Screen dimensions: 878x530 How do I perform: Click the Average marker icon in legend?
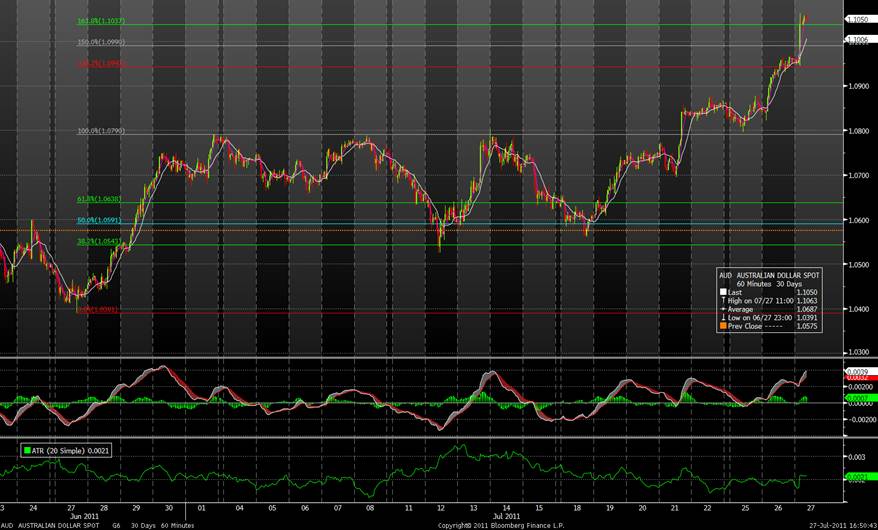point(723,310)
